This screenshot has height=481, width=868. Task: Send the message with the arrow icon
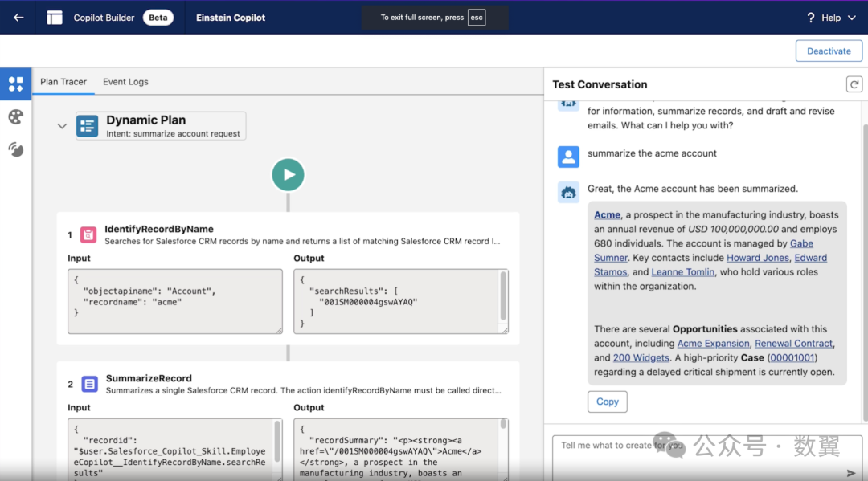pyautogui.click(x=851, y=473)
